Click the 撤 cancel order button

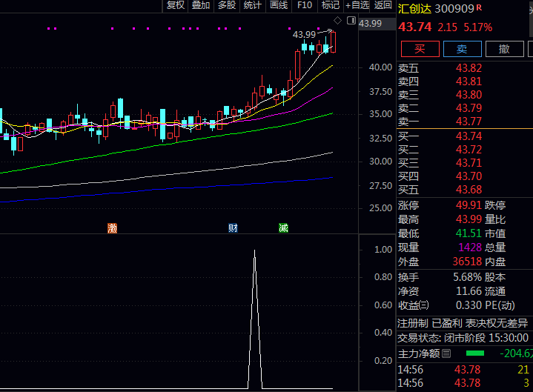pyautogui.click(x=505, y=49)
